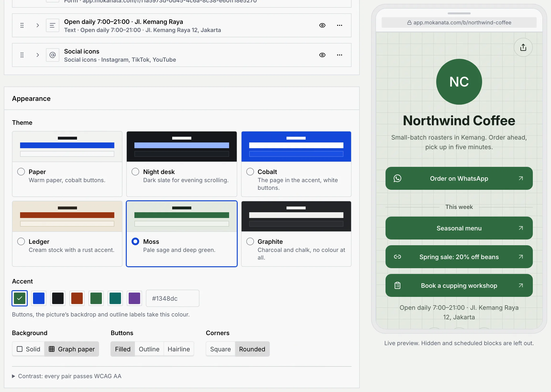
Task: Switch background to Solid
Action: (x=28, y=349)
